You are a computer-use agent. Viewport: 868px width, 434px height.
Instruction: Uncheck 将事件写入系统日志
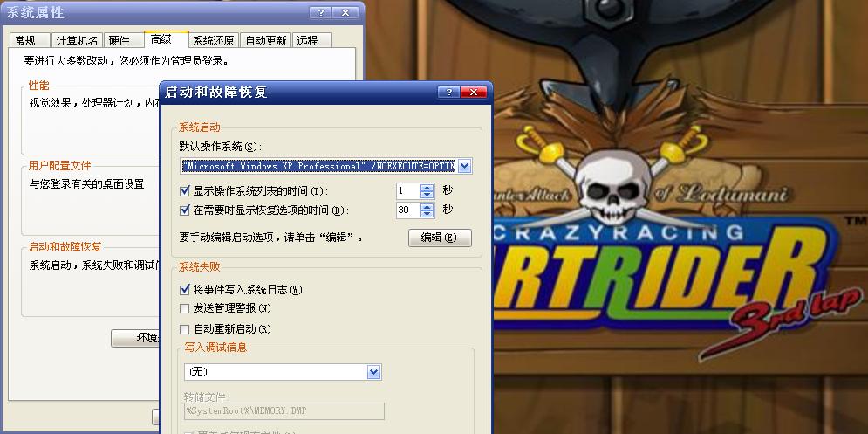[185, 290]
